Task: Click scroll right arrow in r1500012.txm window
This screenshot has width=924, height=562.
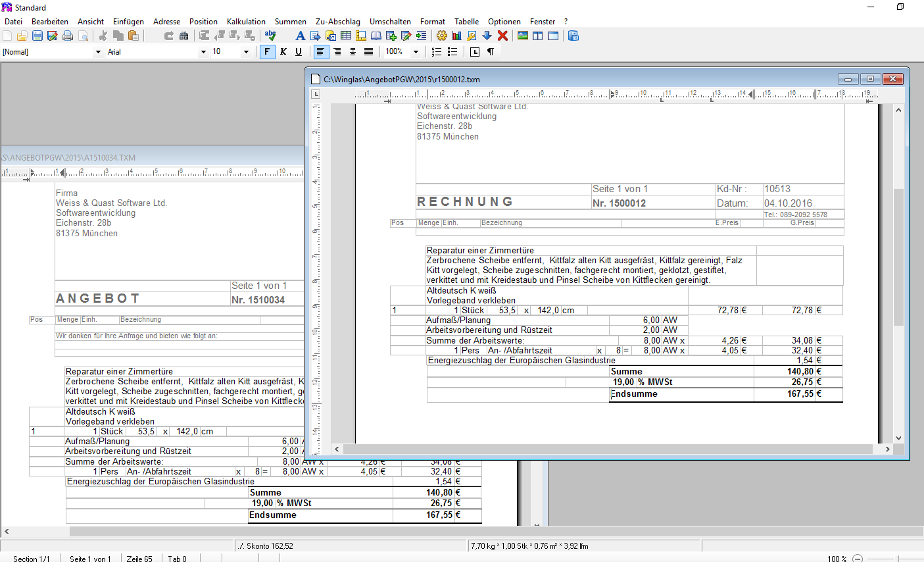Action: click(887, 449)
